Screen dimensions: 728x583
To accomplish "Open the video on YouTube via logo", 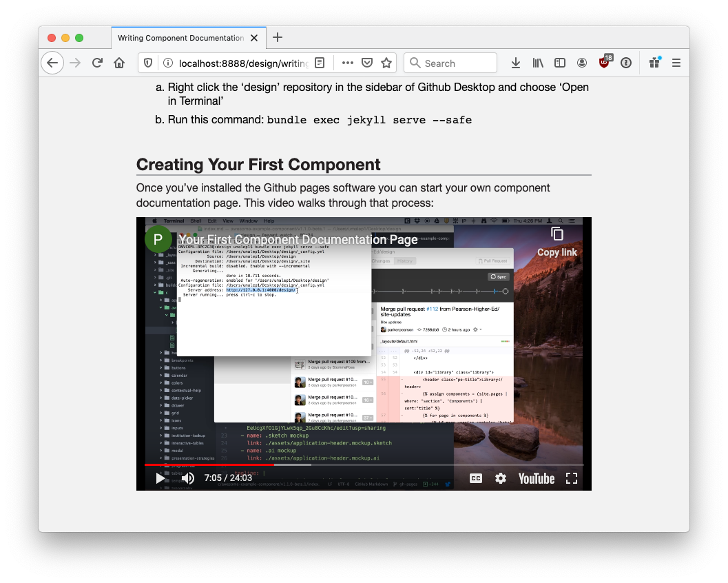I will click(537, 478).
